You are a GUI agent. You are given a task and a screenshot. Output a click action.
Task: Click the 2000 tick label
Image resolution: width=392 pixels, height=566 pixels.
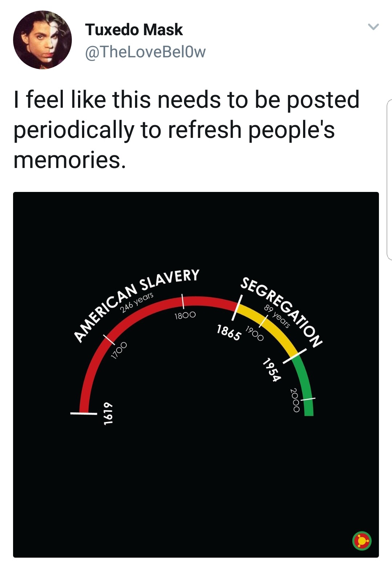[x=295, y=401]
